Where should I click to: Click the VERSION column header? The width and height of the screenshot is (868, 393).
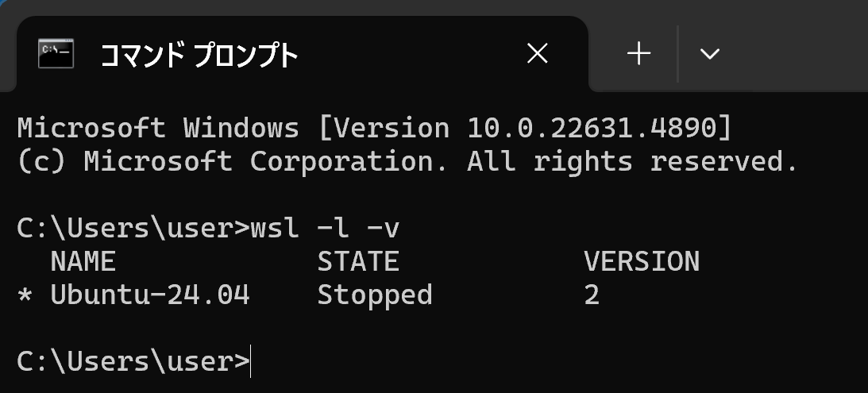[x=642, y=261]
